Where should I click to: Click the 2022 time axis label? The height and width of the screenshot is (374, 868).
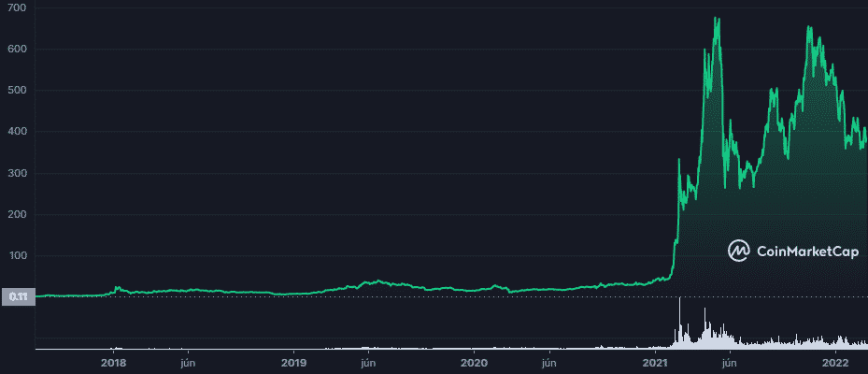click(834, 362)
